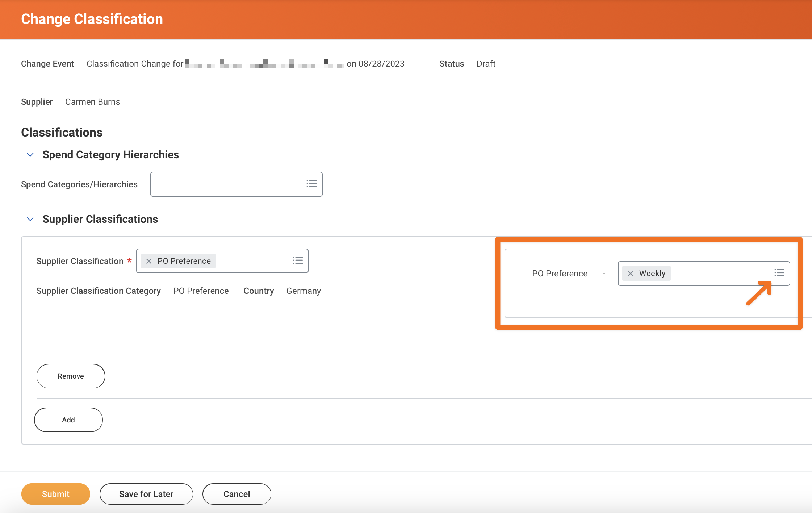812x513 pixels.
Task: Add another supplier classification
Action: pos(68,420)
